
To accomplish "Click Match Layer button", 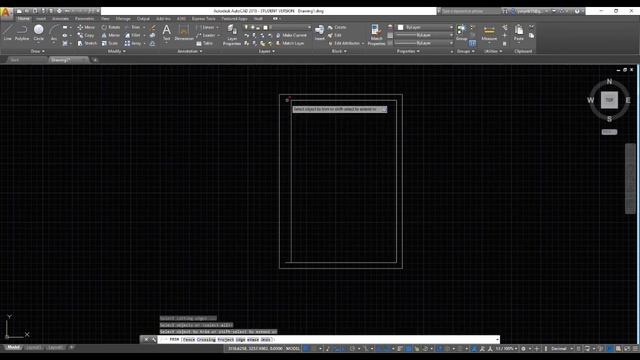I will [290, 43].
